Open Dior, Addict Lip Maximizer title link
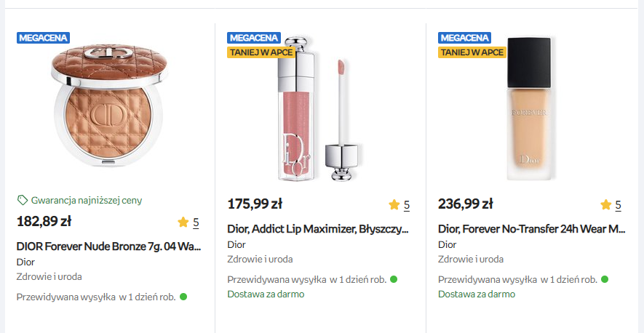This screenshot has width=644, height=333. coord(318,229)
